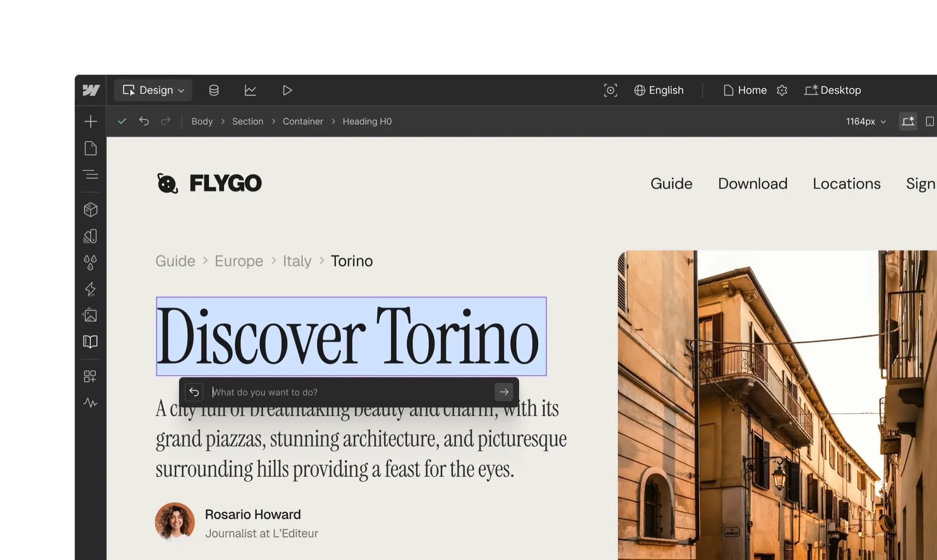Image resolution: width=937 pixels, height=560 pixels.
Task: Open the open-book icon in the sidebar
Action: pyautogui.click(x=90, y=341)
